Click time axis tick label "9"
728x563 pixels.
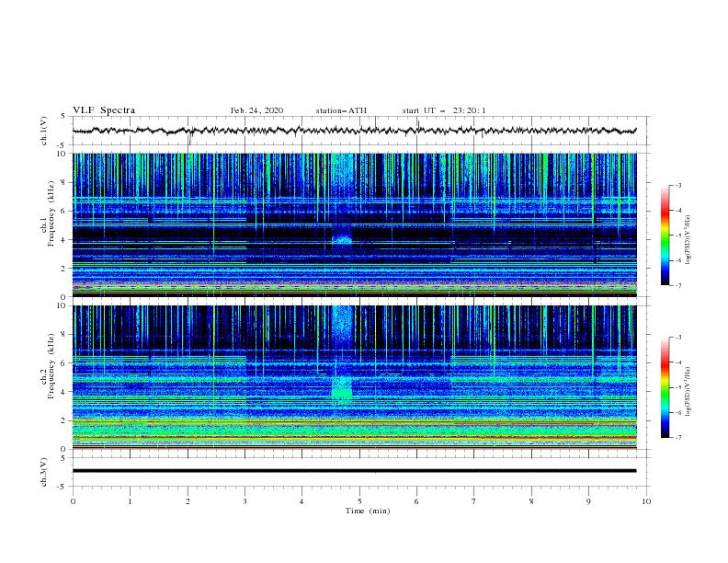click(x=588, y=501)
